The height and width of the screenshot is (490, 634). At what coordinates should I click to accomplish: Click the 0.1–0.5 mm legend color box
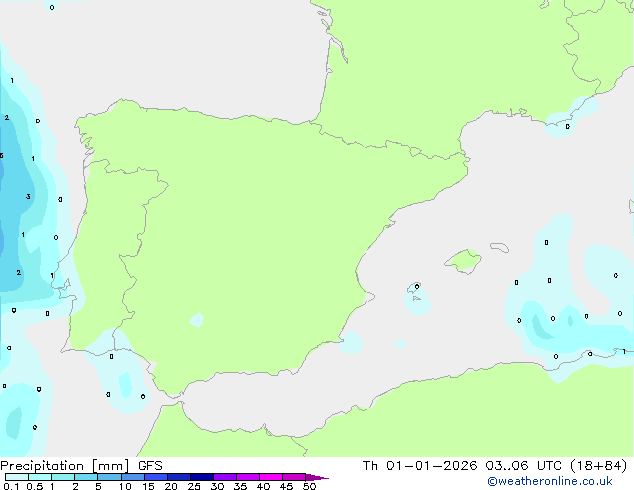point(17,477)
